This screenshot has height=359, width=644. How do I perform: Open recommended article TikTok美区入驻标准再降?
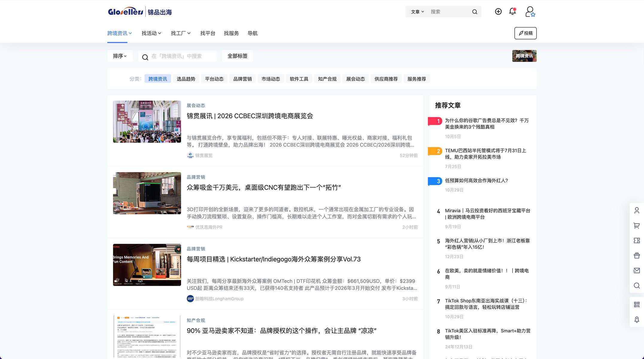click(488, 334)
